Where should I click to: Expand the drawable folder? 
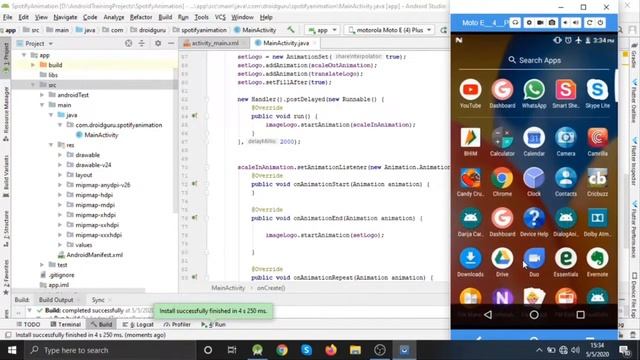point(60,155)
